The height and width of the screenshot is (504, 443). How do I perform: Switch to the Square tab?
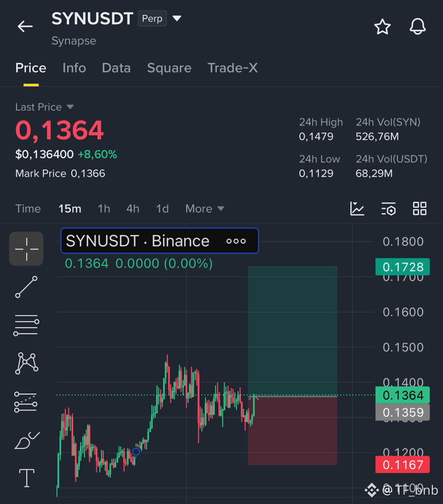169,68
